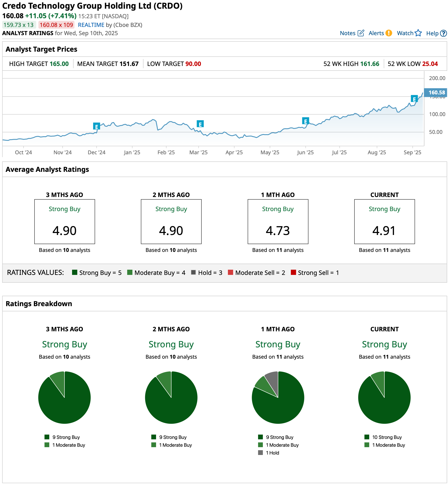The height and width of the screenshot is (486, 448).
Task: Click the 200.00 y-axis label
Action: [x=437, y=78]
